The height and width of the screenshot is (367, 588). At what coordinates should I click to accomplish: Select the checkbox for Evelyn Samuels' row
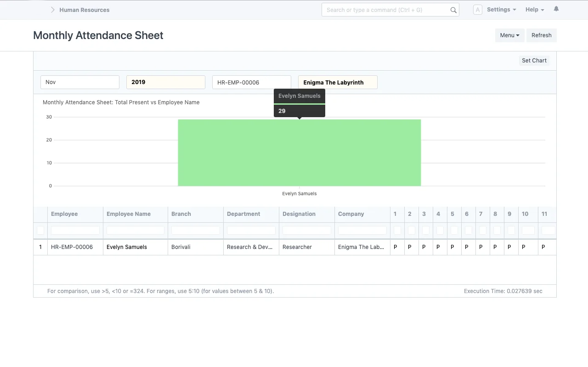pos(40,247)
